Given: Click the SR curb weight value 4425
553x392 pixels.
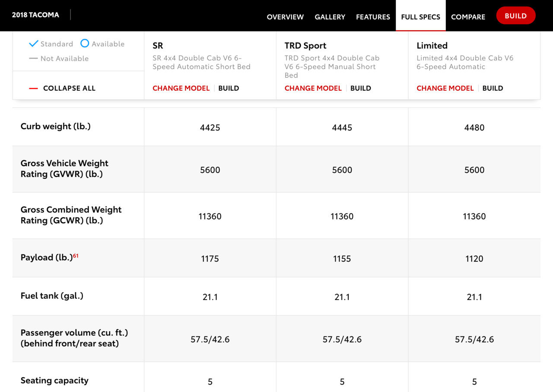Looking at the screenshot, I should click(210, 127).
